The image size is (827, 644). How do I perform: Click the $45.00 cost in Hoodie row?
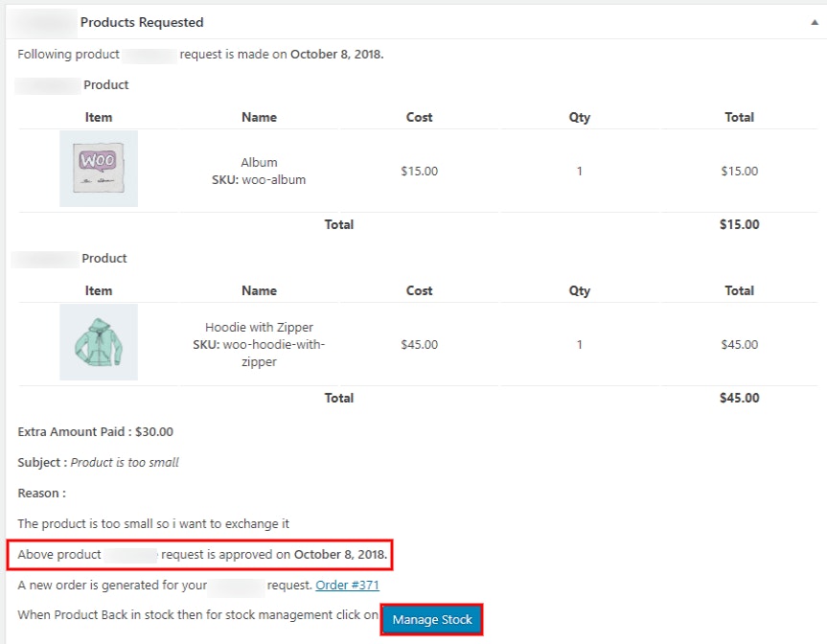tap(420, 344)
